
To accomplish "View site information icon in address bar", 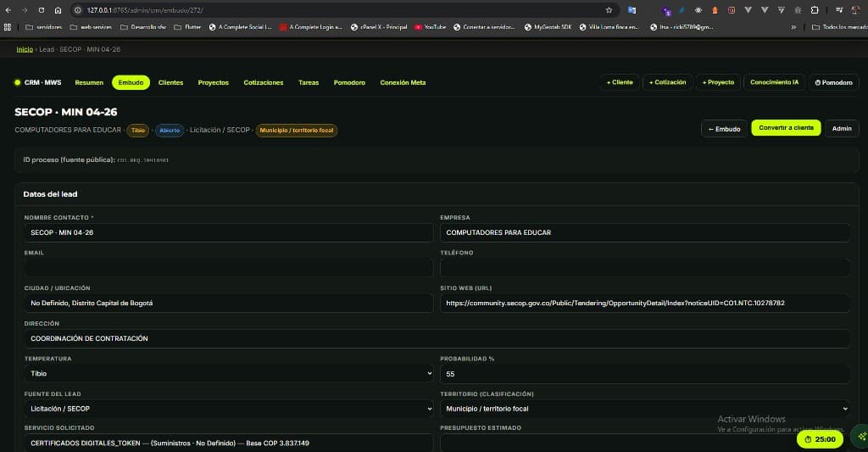I will pos(78,10).
